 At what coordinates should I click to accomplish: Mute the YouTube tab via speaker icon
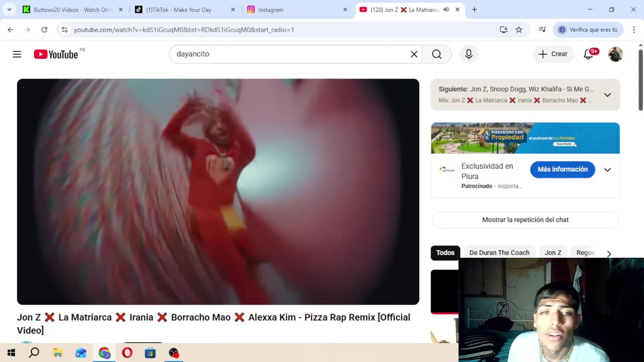pyautogui.click(x=446, y=10)
